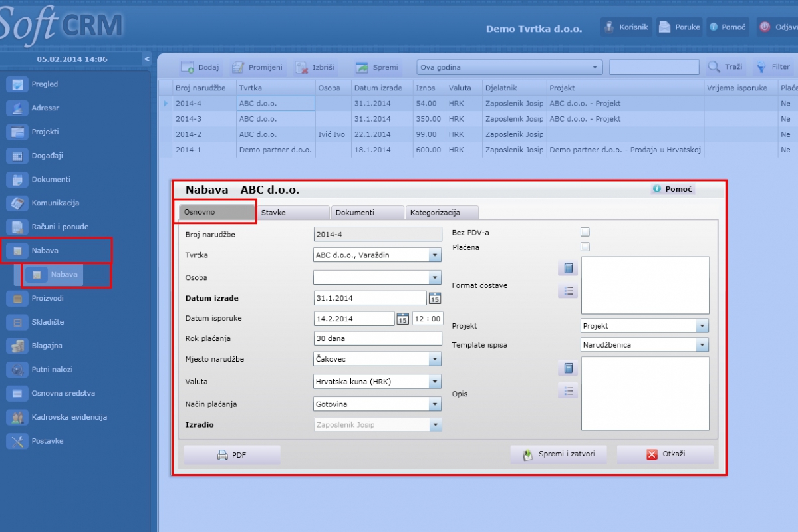Click the Dodaj toolbar button
The height and width of the screenshot is (532, 798).
199,67
